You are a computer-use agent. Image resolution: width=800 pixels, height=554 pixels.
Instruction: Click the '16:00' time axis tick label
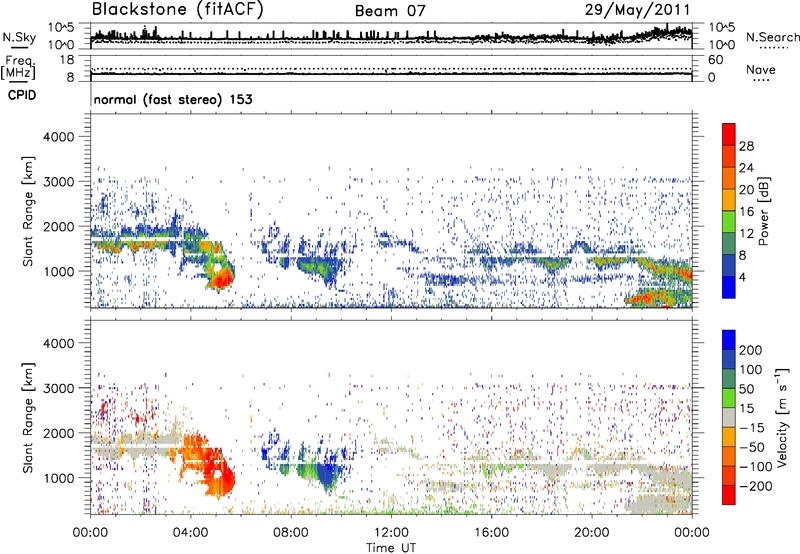point(491,533)
